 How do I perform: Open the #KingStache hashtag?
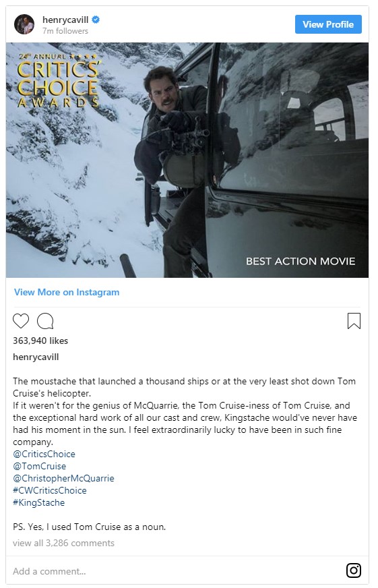38,502
